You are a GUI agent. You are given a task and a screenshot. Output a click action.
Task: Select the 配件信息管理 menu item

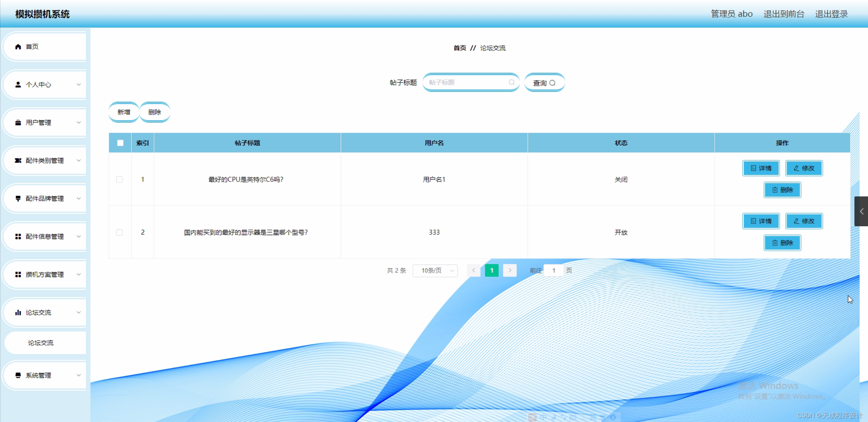44,237
